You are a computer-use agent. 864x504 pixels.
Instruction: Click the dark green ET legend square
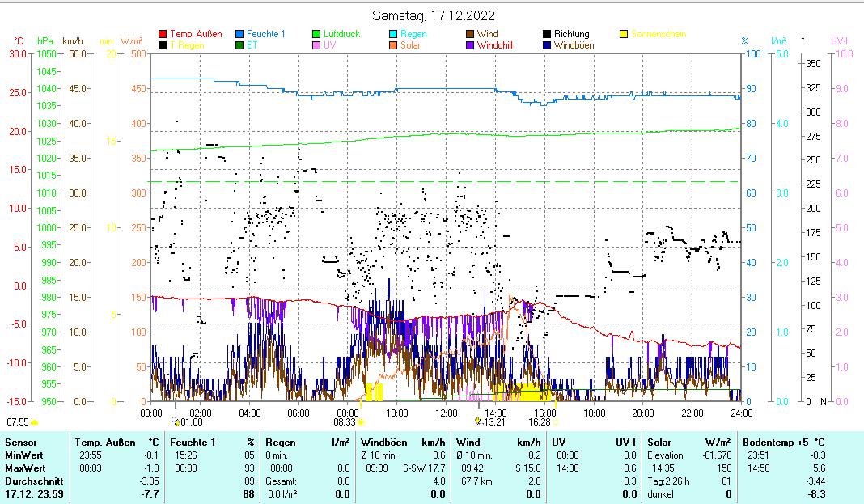(x=239, y=45)
